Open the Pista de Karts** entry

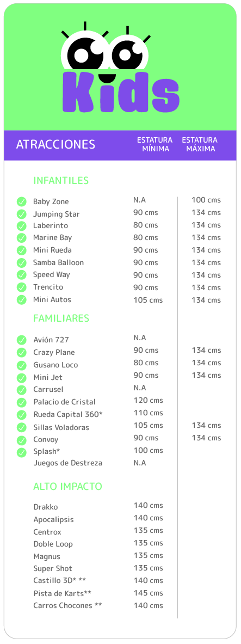[x=63, y=593]
